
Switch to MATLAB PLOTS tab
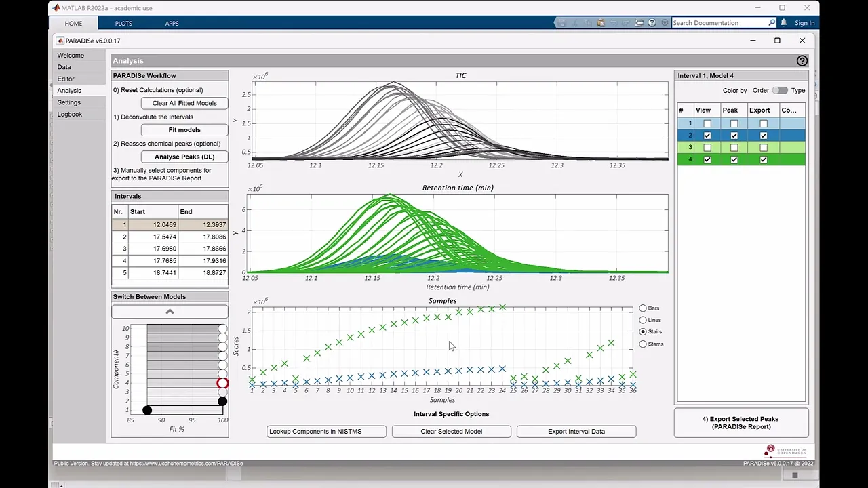click(123, 24)
